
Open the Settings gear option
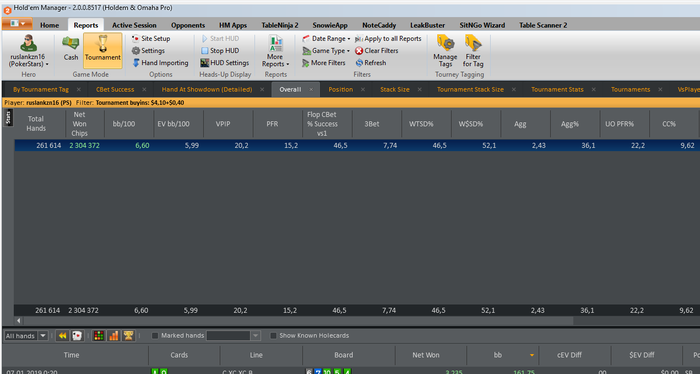[x=148, y=50]
